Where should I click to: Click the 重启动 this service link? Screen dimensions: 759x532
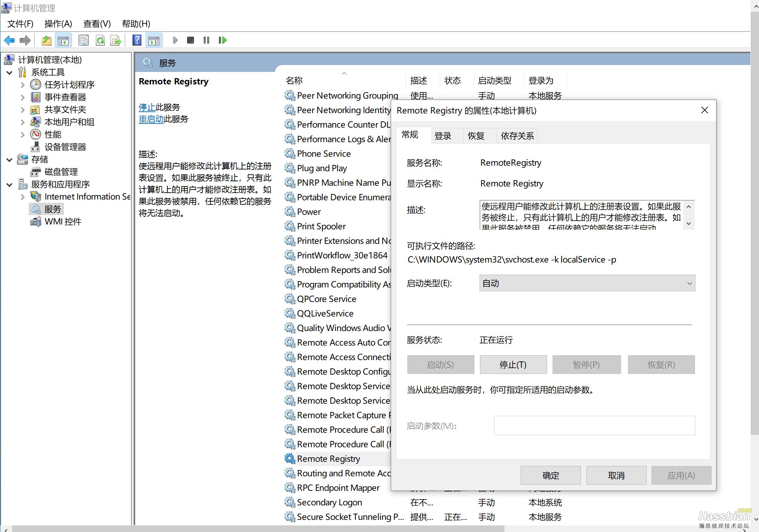click(151, 119)
